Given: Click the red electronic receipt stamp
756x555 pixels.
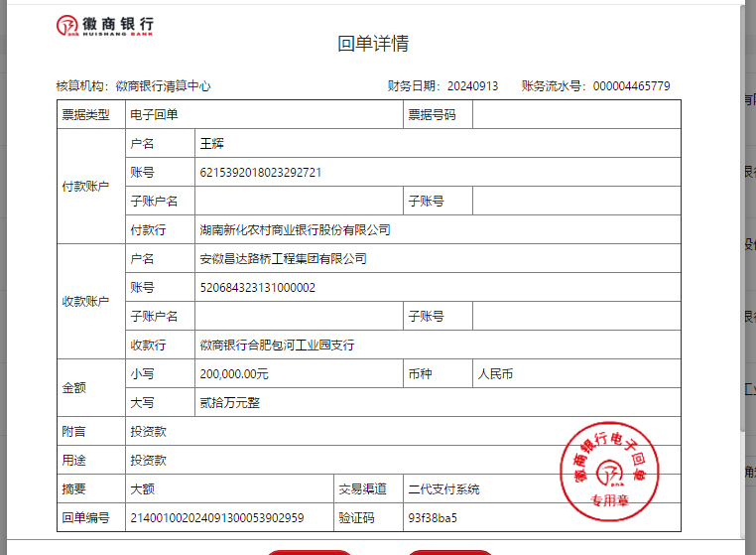Looking at the screenshot, I should [609, 470].
